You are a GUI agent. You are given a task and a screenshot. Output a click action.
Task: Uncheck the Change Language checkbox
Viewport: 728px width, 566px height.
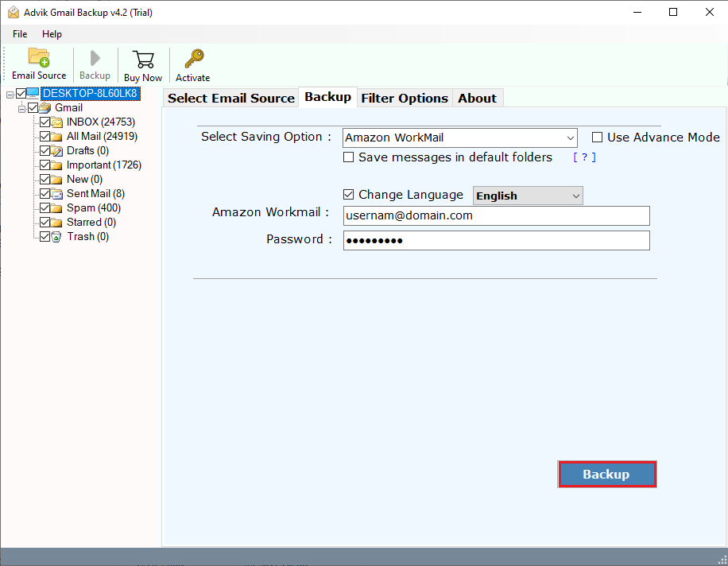tap(348, 195)
